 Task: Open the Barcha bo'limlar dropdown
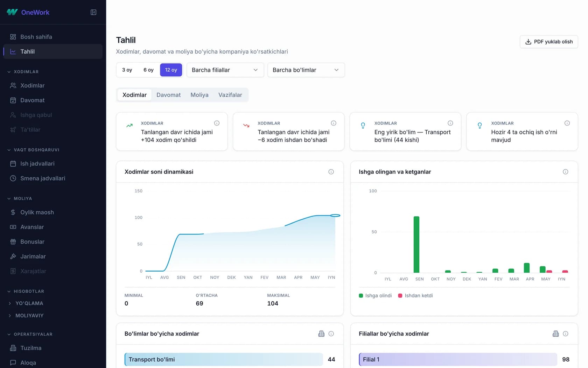pyautogui.click(x=306, y=70)
